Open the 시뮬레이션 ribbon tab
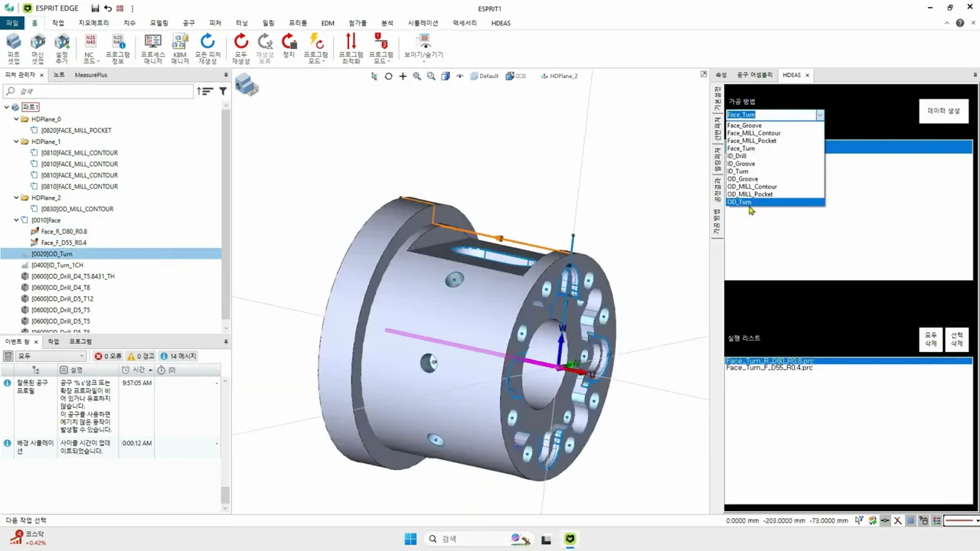This screenshot has height=551, width=980. click(x=423, y=23)
